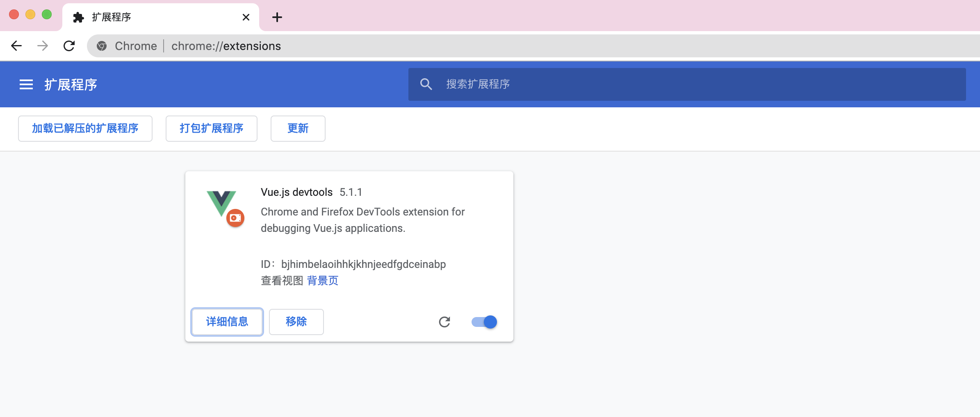Click the browser back navigation arrow

tap(16, 45)
